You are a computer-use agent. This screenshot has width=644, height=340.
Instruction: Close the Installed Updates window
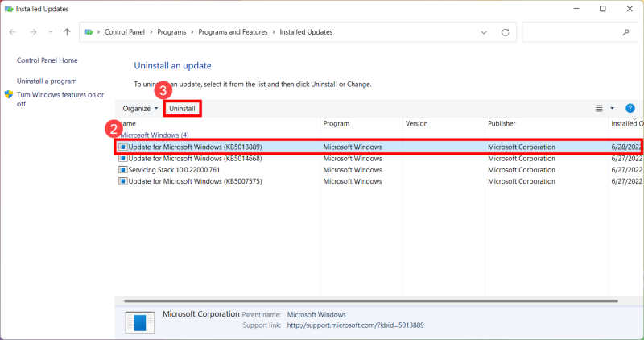630,9
